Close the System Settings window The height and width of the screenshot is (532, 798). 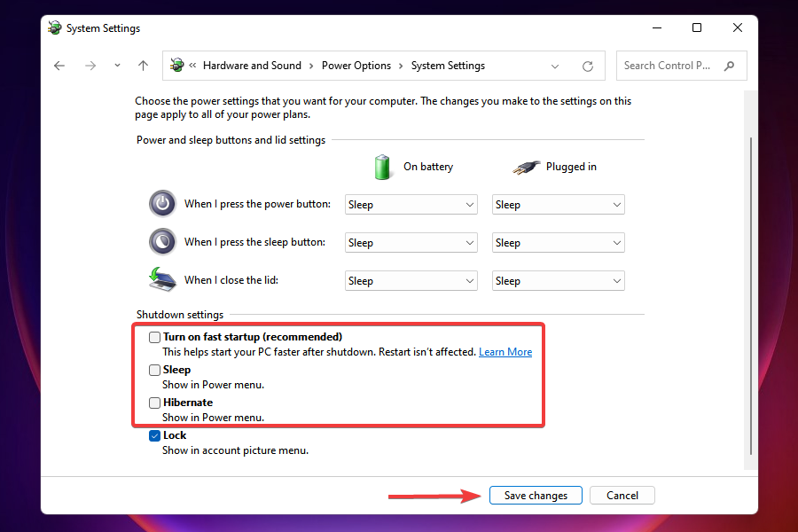point(738,28)
